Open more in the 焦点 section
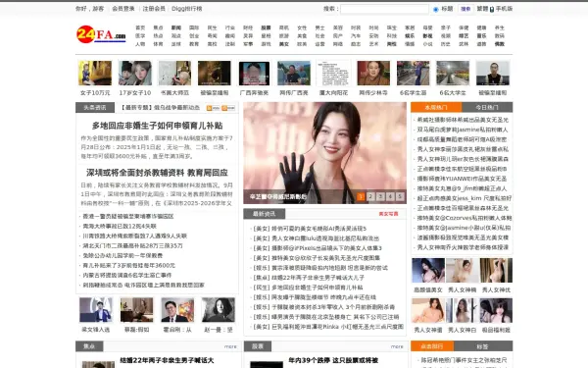 click(230, 346)
